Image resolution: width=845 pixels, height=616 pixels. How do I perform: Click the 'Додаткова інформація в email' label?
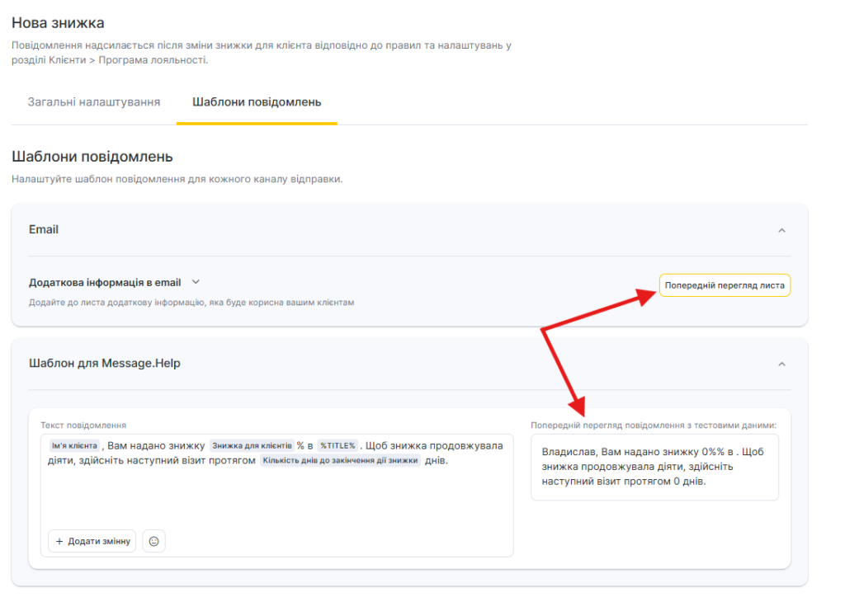point(105,282)
